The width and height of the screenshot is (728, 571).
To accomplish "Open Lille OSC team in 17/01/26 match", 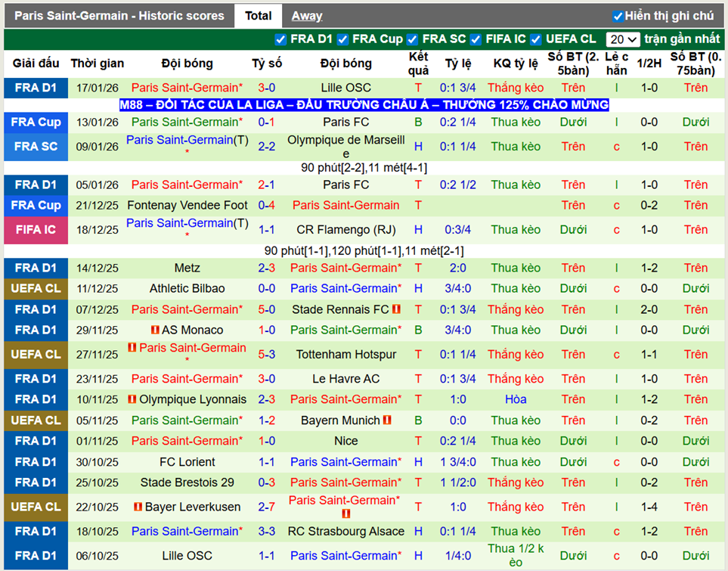I will point(346,87).
